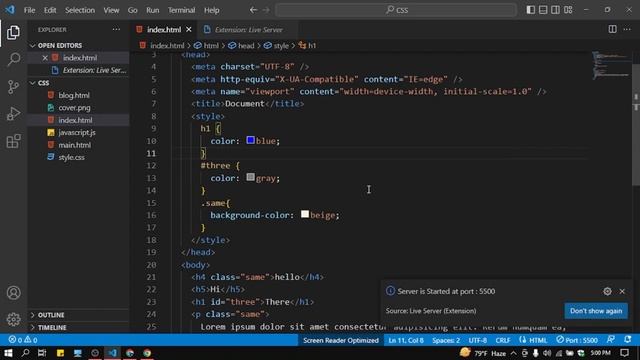Expand the Outline section
Viewport: 640px width, 360px height.
(51, 315)
